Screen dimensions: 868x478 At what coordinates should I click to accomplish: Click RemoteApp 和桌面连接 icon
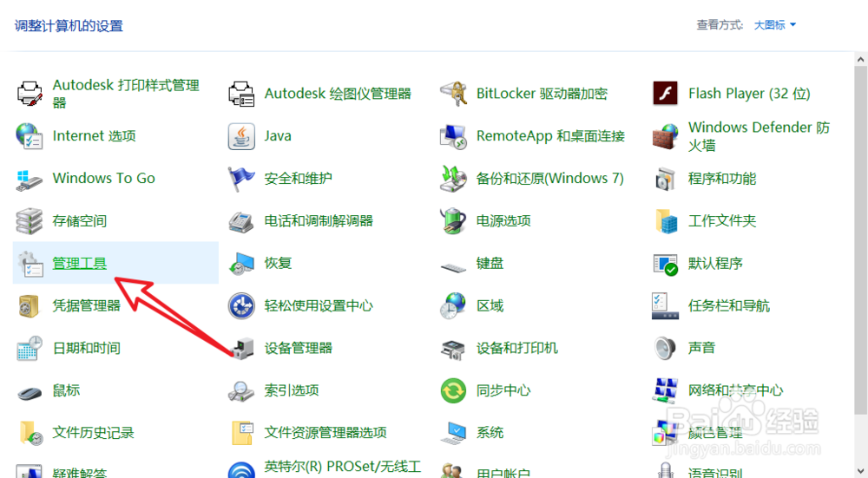point(453,136)
